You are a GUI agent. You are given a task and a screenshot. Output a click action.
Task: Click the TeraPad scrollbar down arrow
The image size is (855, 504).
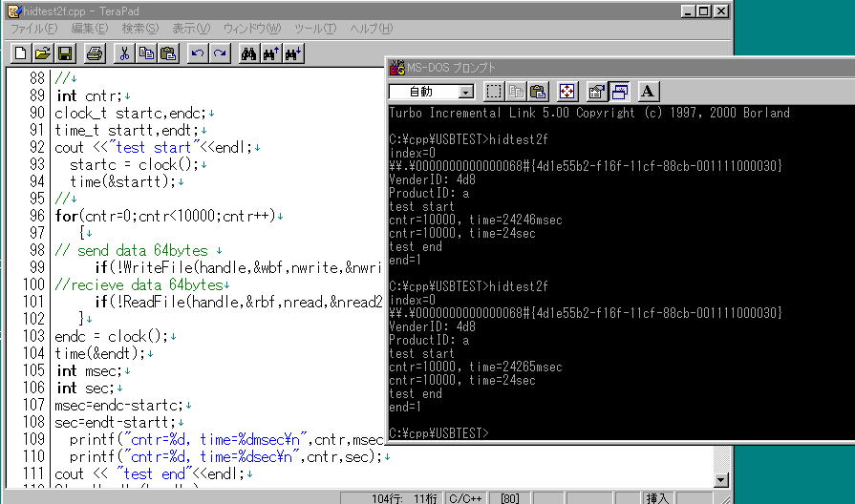721,480
